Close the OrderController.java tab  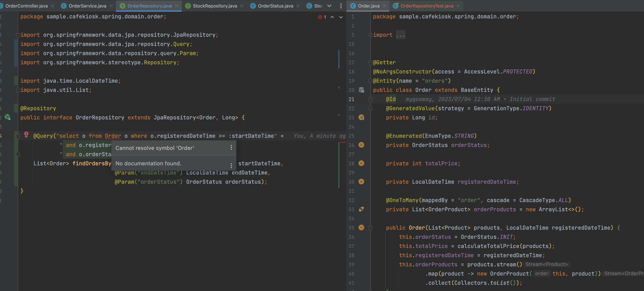click(53, 6)
